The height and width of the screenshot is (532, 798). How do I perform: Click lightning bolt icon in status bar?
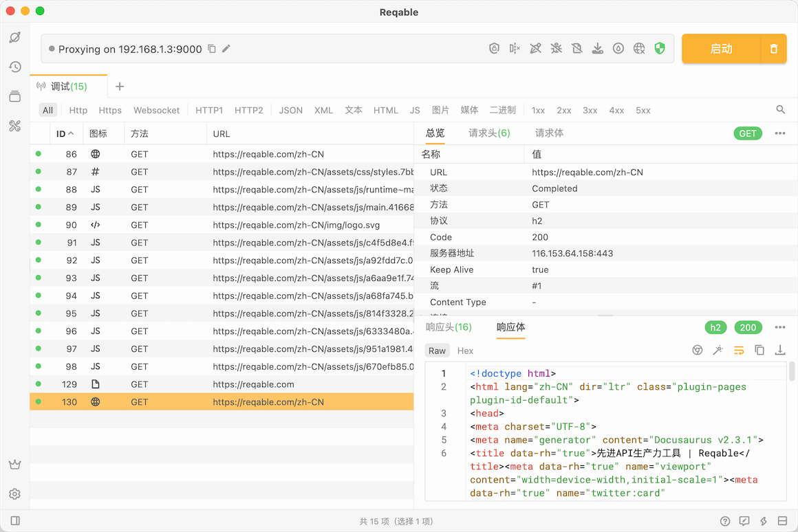point(764,521)
